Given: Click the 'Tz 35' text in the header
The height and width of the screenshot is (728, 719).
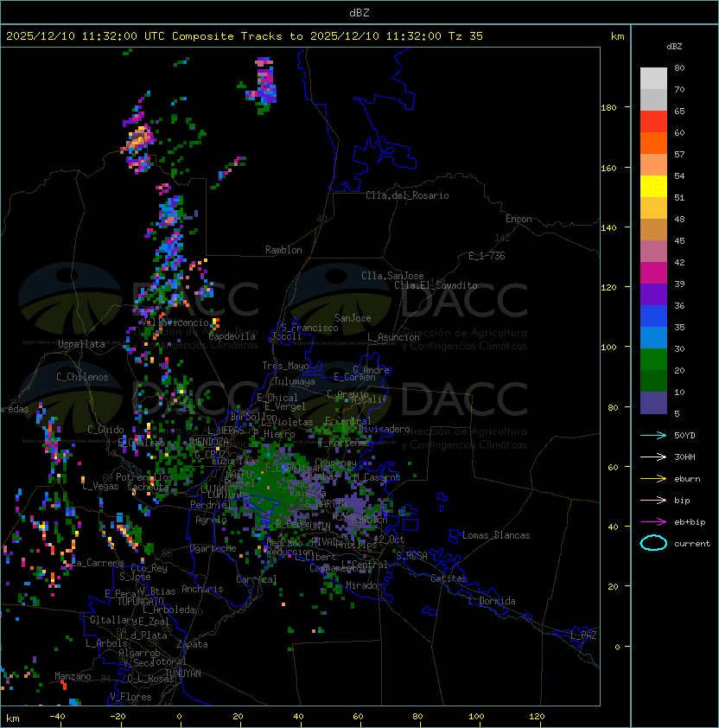Looking at the screenshot, I should coord(466,36).
